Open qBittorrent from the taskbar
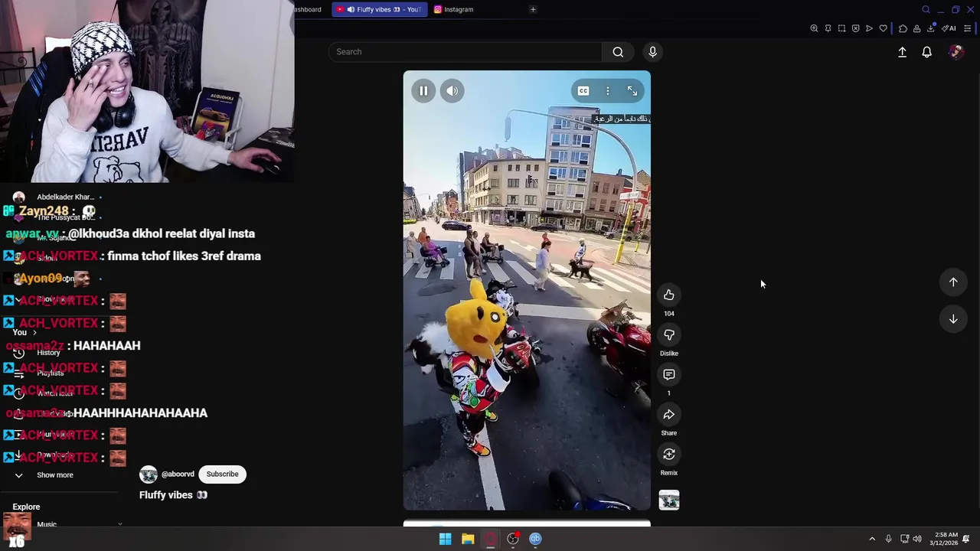This screenshot has height=551, width=980. [535, 539]
